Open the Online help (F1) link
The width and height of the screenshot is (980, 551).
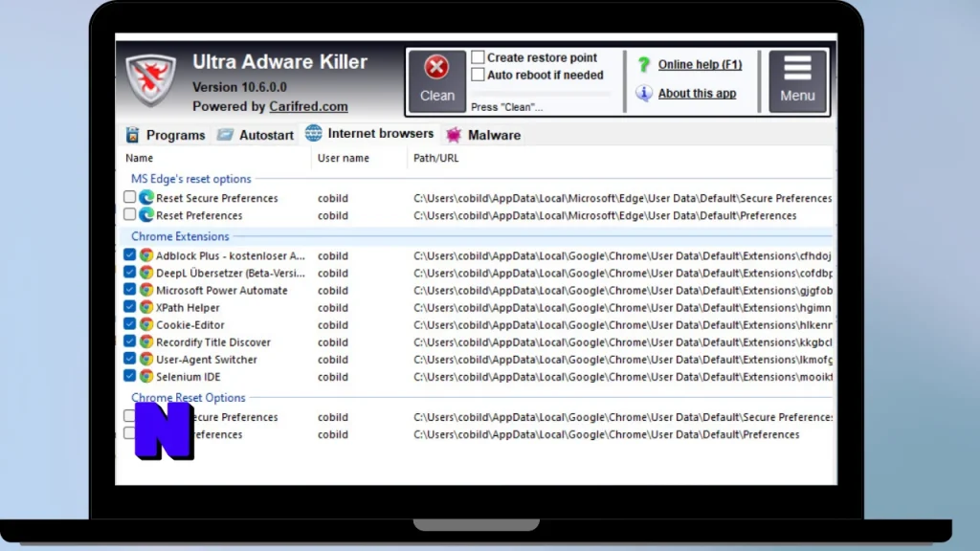[700, 64]
